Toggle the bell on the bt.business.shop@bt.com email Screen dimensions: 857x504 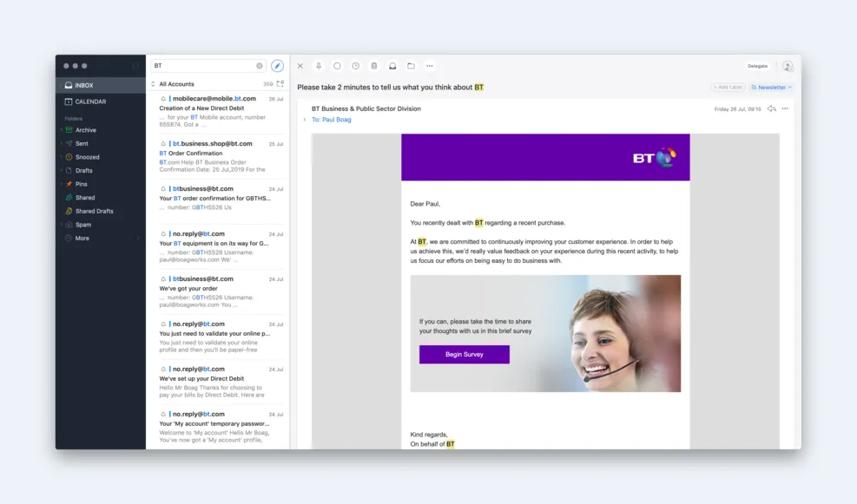(163, 144)
